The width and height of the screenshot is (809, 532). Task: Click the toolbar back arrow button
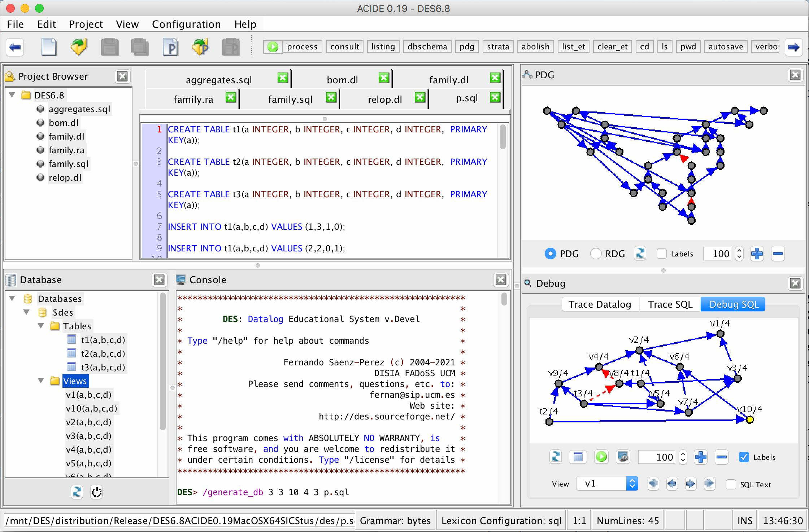click(15, 47)
